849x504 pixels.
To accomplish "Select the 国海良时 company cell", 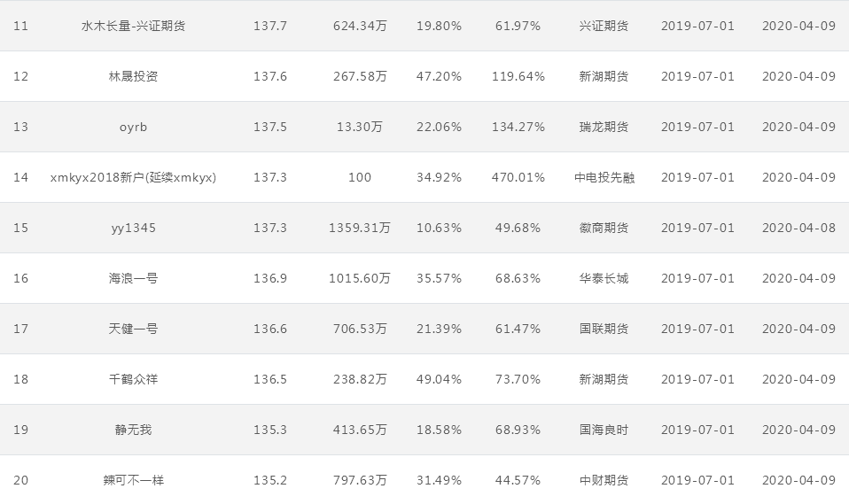I will tap(604, 430).
